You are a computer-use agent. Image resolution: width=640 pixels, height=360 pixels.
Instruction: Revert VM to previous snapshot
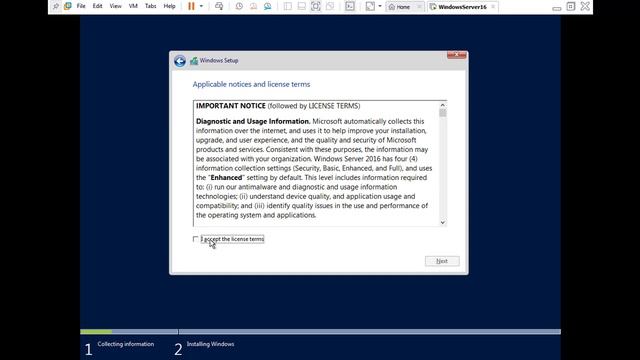click(253, 6)
